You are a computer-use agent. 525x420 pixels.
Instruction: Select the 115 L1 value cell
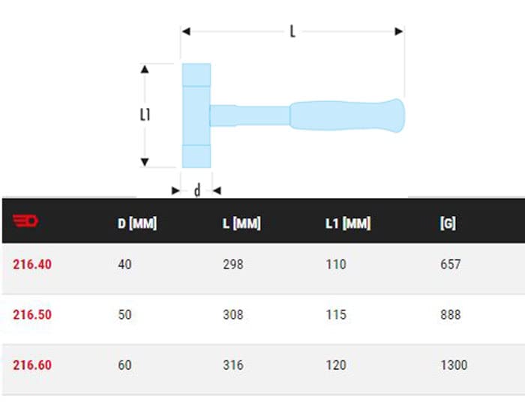(336, 315)
